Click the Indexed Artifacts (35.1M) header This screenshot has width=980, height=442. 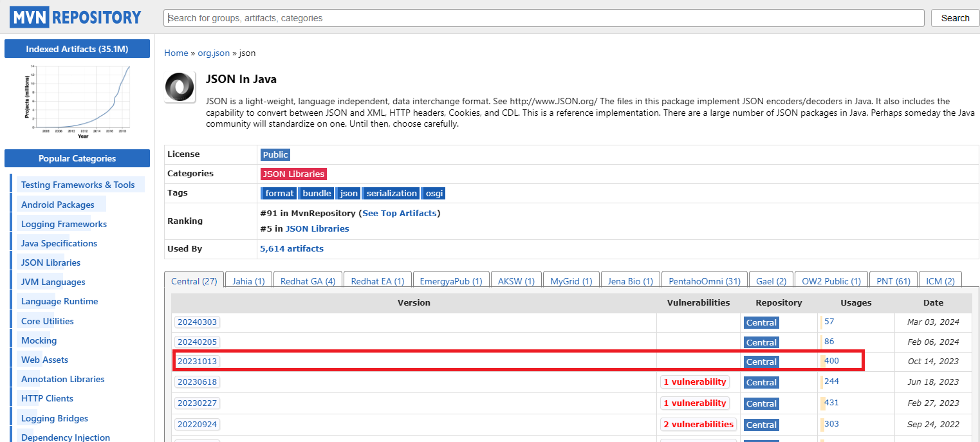[x=77, y=49]
